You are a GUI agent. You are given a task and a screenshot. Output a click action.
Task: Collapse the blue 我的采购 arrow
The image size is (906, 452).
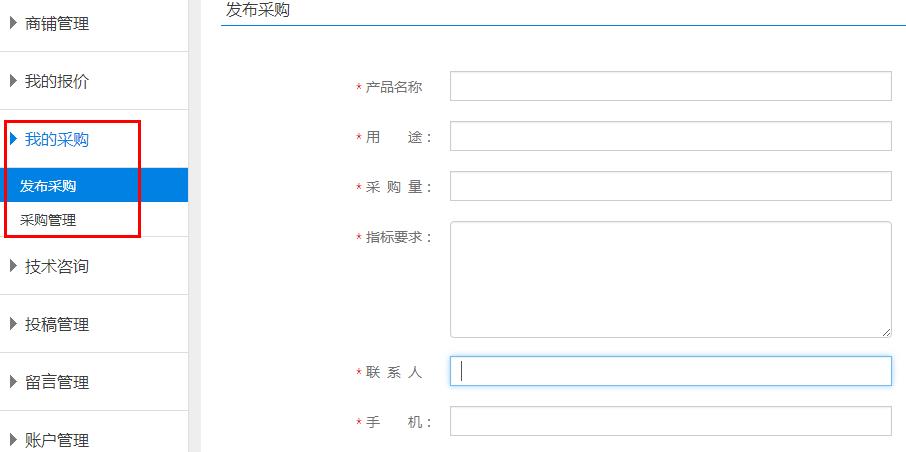(14, 139)
